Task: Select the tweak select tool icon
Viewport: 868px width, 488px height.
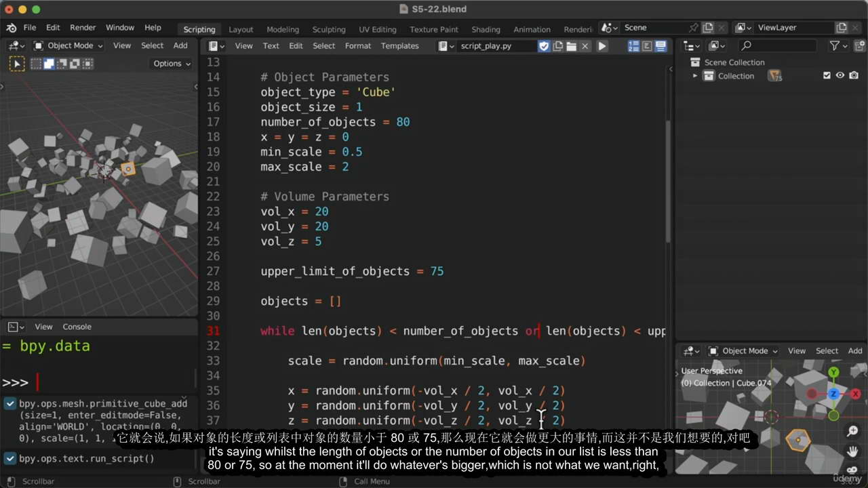Action: point(17,64)
